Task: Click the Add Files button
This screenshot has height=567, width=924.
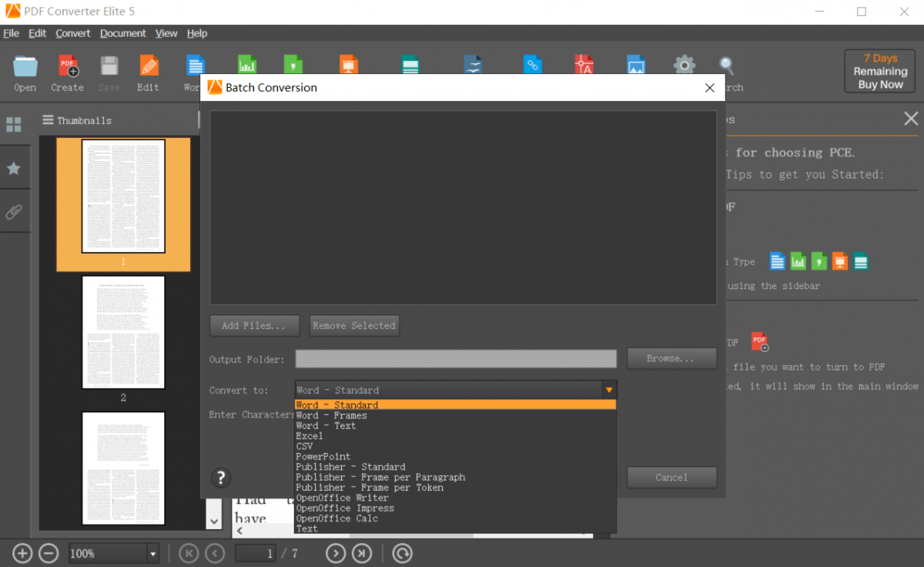Action: 254,325
